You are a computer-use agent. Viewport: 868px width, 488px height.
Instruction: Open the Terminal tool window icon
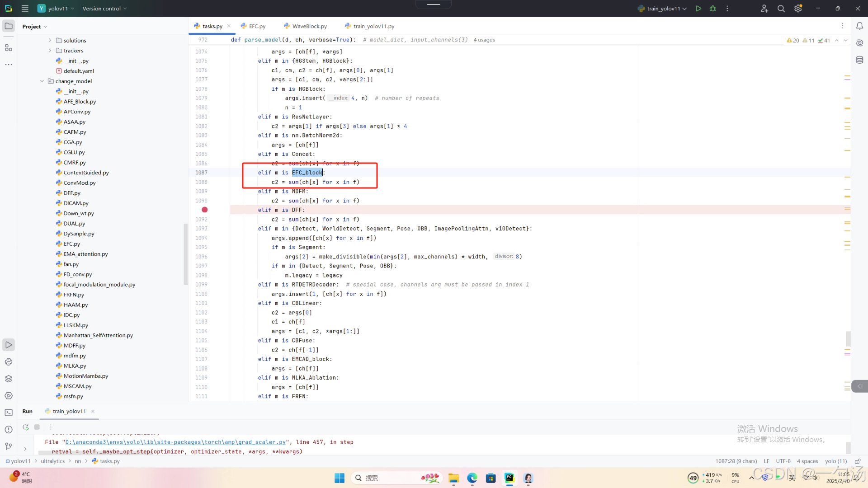tap(9, 413)
